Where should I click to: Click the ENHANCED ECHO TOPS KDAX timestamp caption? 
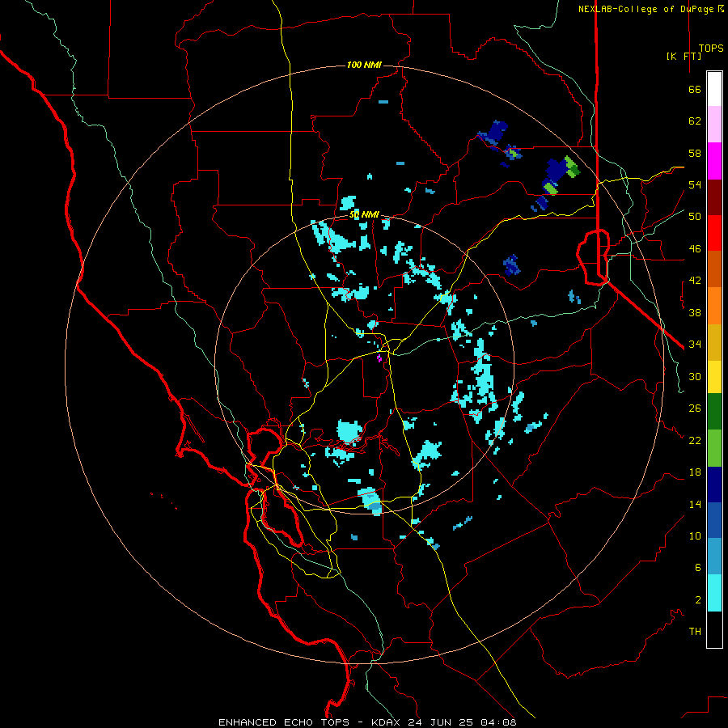367,722
